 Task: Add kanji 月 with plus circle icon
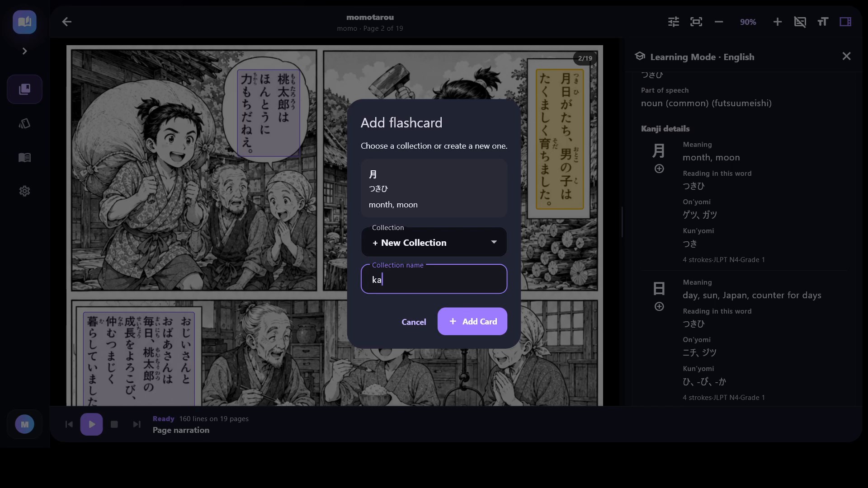point(659,169)
